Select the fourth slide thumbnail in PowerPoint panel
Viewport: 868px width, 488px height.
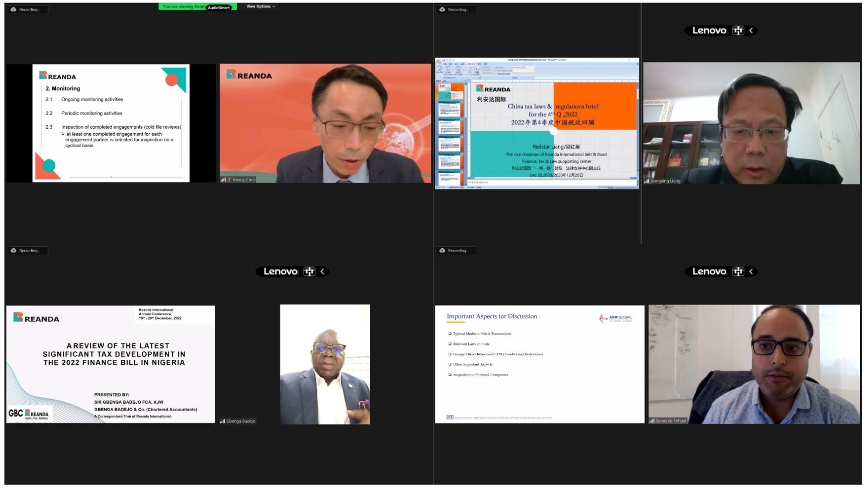click(x=451, y=145)
